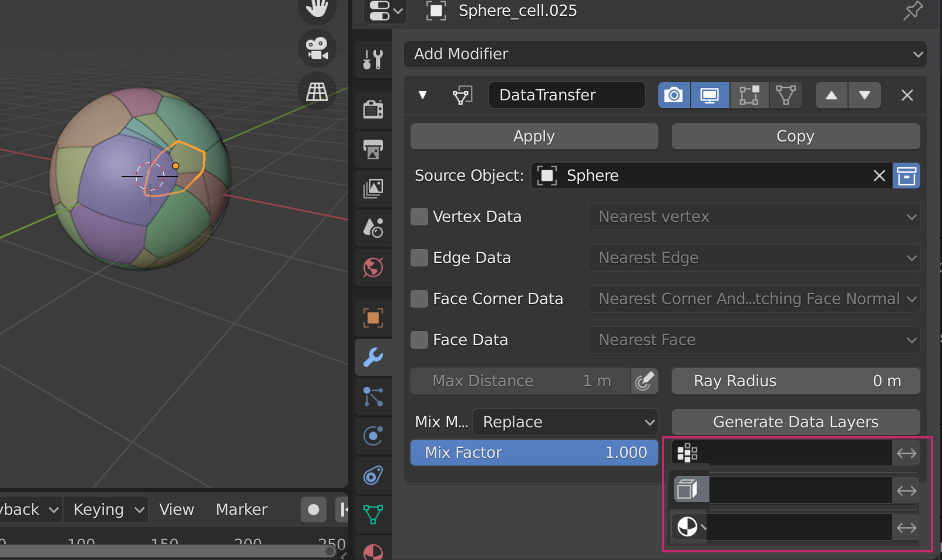Toggle modifier viewport display monitor icon
Viewport: 942px width, 560px height.
pos(710,95)
